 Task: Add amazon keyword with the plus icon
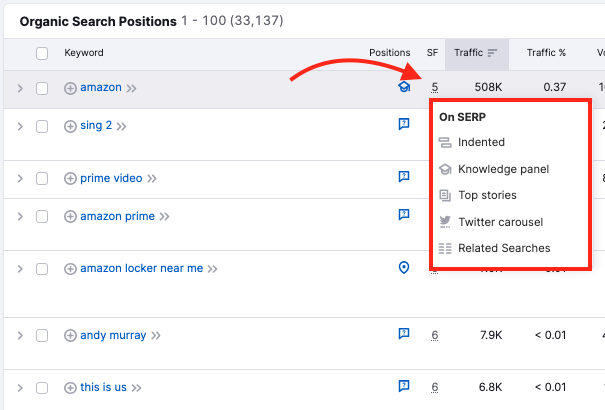tap(70, 88)
